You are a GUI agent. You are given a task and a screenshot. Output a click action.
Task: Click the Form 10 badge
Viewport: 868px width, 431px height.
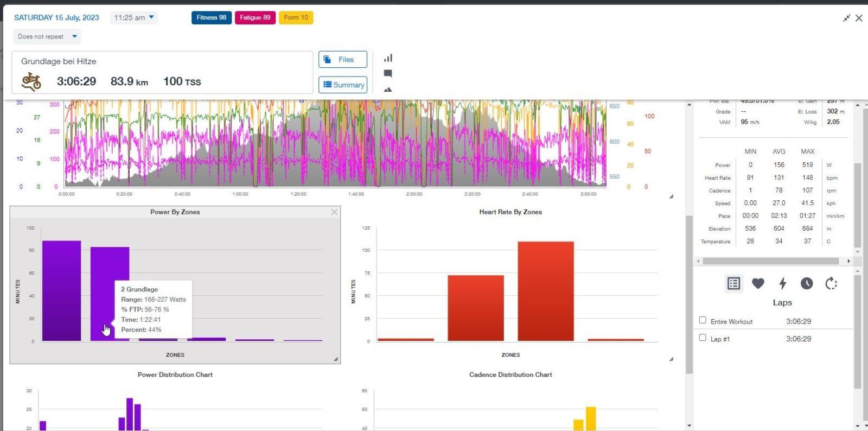(x=296, y=17)
